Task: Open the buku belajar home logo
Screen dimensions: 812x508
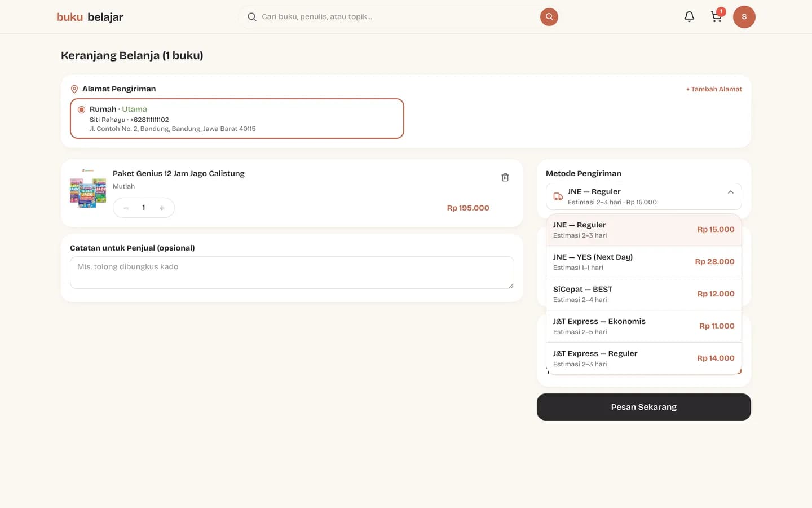Action: (x=90, y=17)
